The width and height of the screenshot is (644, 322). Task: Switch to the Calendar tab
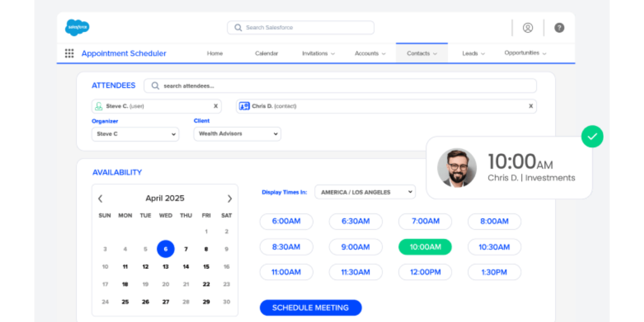pyautogui.click(x=266, y=53)
